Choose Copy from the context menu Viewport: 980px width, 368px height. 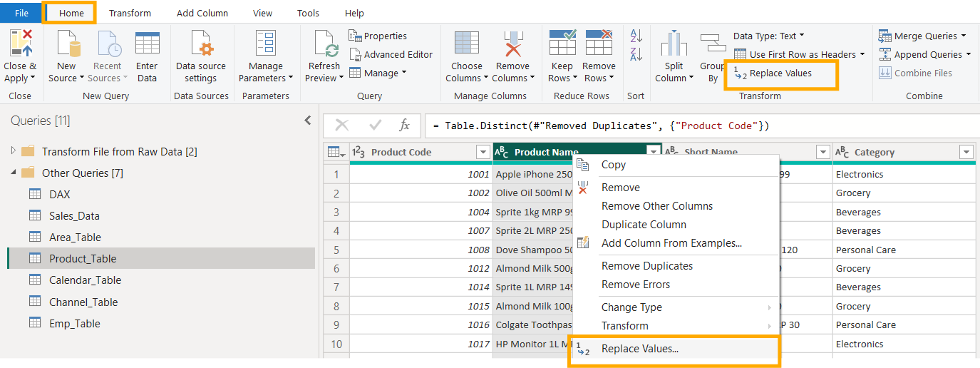[614, 165]
